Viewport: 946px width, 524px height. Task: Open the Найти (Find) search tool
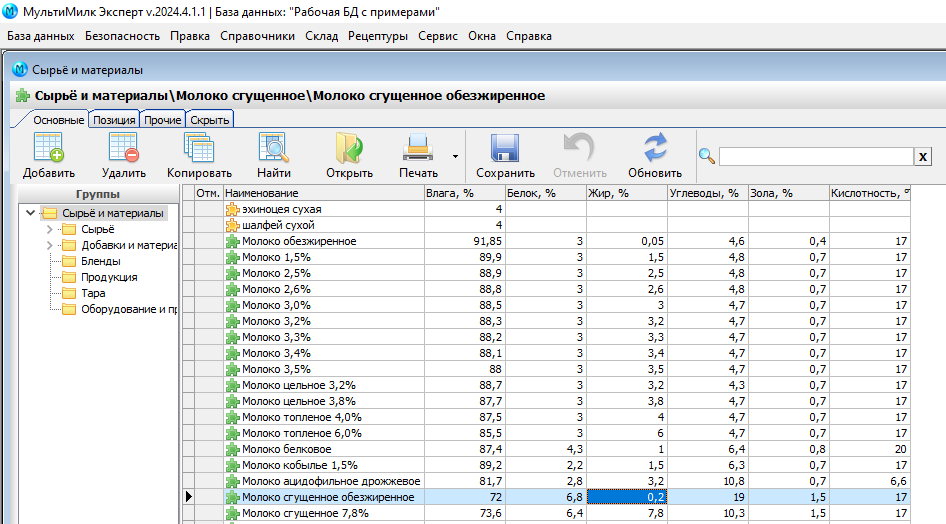pyautogui.click(x=273, y=148)
